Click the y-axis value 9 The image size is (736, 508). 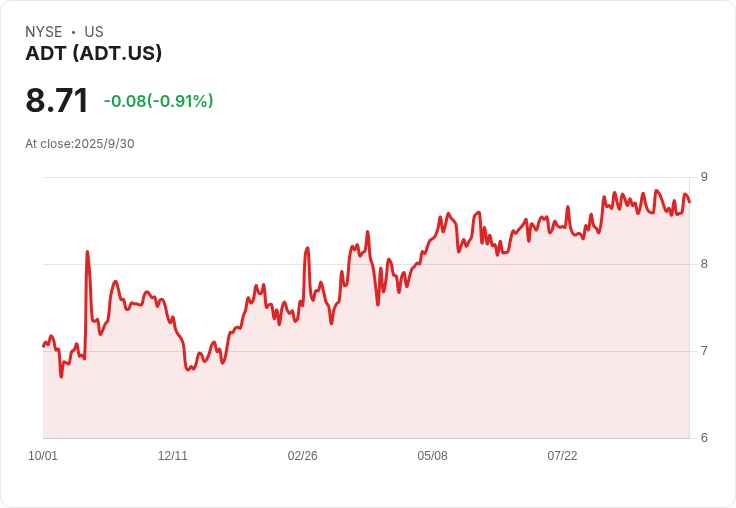coord(704,177)
